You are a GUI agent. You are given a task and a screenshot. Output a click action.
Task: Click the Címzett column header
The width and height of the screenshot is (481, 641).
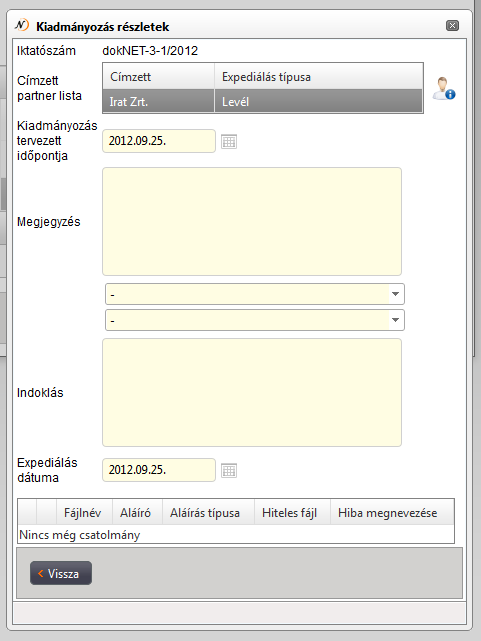(x=159, y=76)
